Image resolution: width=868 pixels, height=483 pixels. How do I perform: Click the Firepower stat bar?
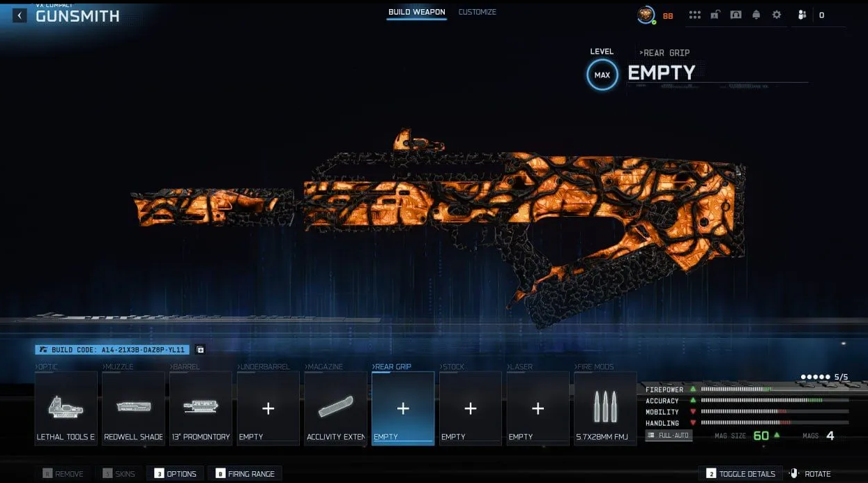(x=775, y=390)
